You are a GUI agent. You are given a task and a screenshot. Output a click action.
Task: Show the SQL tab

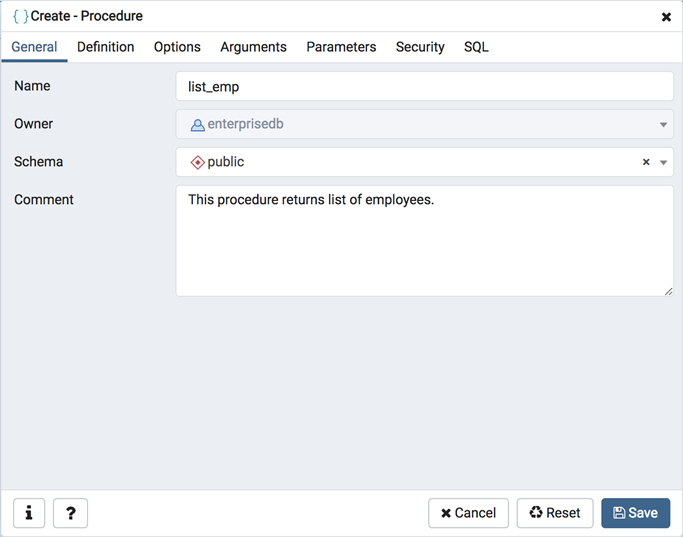point(476,47)
